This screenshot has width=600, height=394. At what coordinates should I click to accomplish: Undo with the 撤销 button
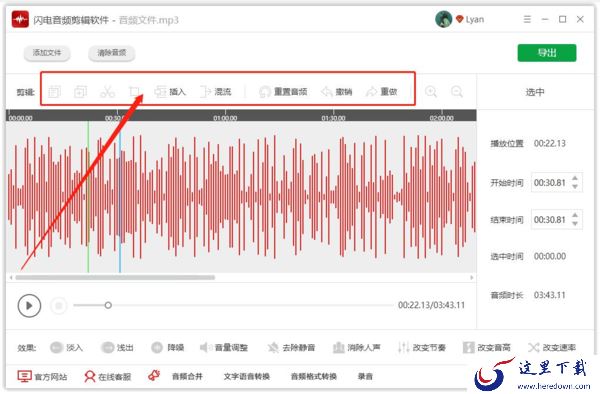(x=337, y=92)
